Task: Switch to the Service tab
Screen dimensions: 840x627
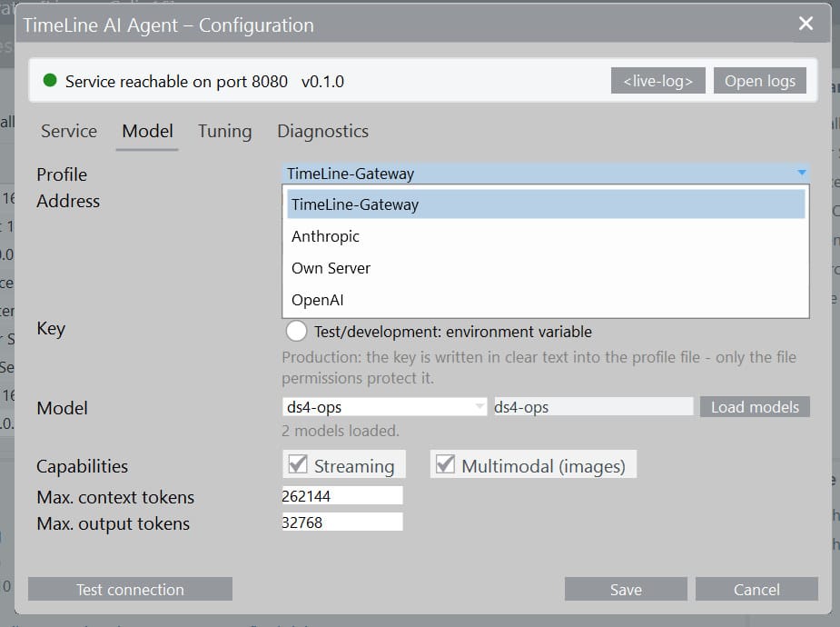Action: pos(69,131)
